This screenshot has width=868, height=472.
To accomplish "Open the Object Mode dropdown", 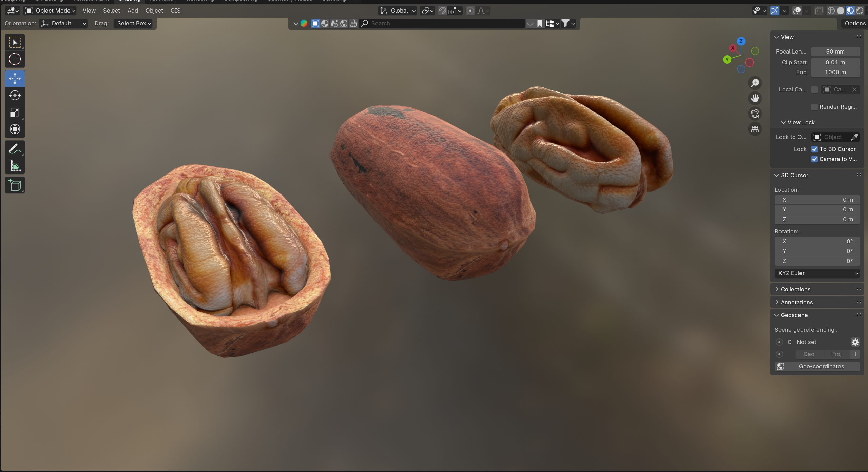I will [x=50, y=11].
